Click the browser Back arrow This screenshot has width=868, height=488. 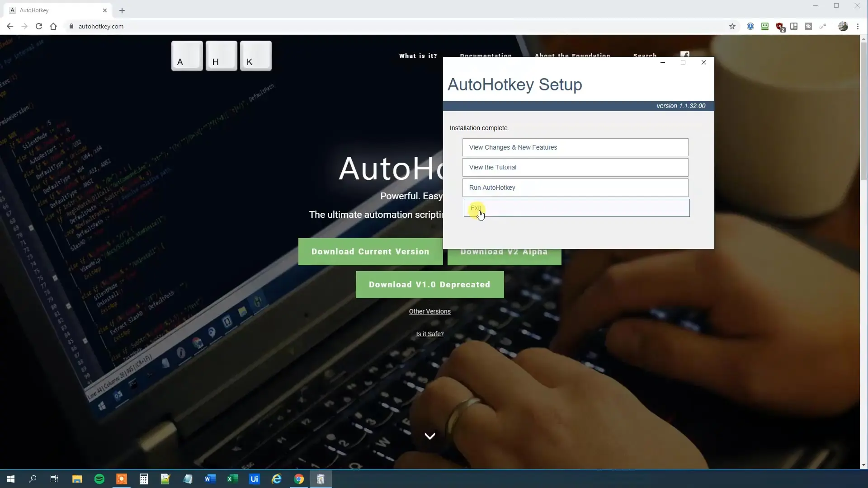10,26
